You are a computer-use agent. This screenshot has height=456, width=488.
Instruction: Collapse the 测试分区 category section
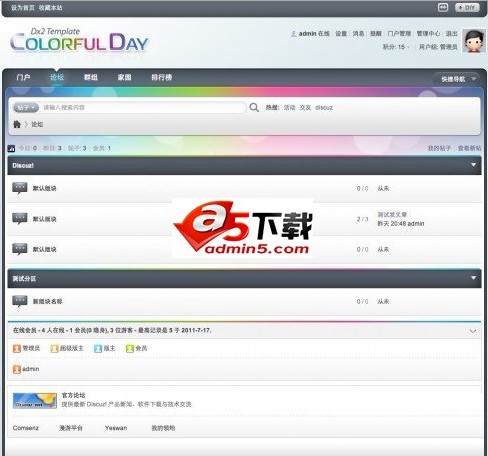(x=473, y=278)
